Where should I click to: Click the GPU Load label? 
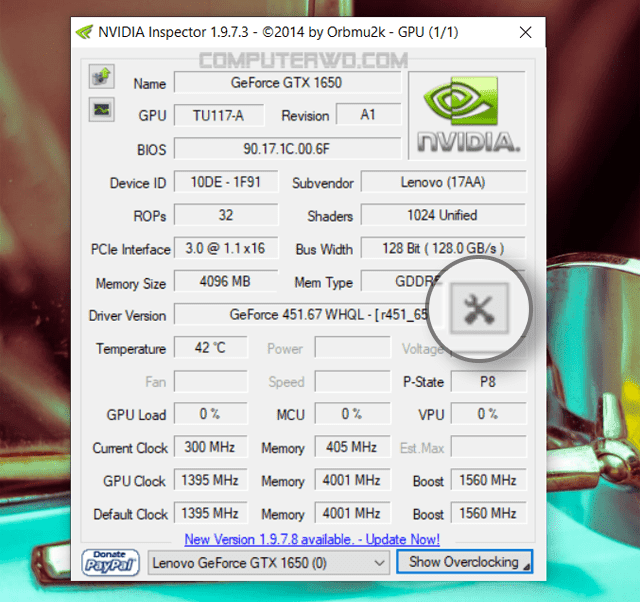click(136, 415)
